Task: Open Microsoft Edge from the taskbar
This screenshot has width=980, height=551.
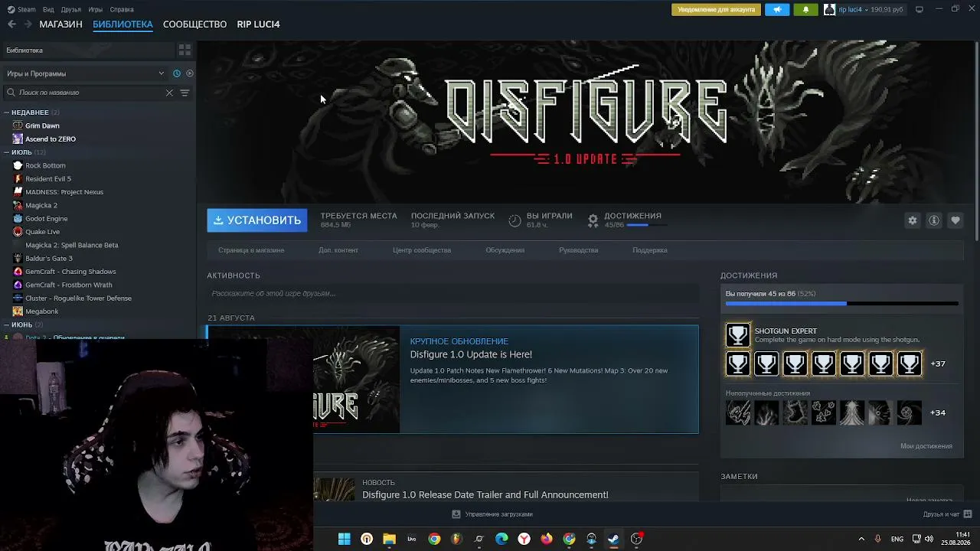Action: pyautogui.click(x=501, y=539)
